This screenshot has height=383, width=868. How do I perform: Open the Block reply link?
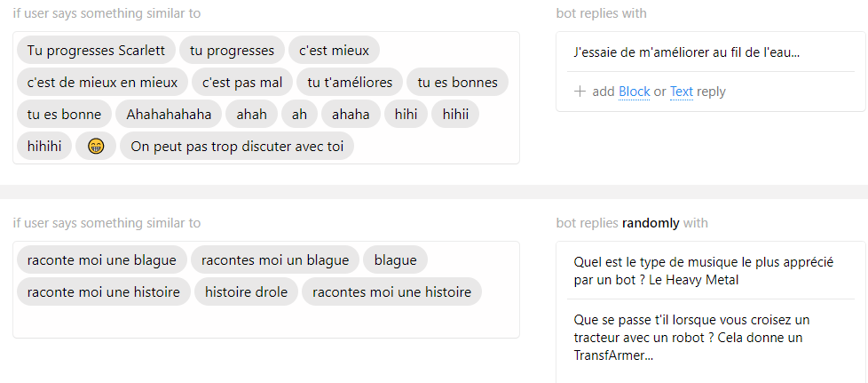click(x=635, y=92)
